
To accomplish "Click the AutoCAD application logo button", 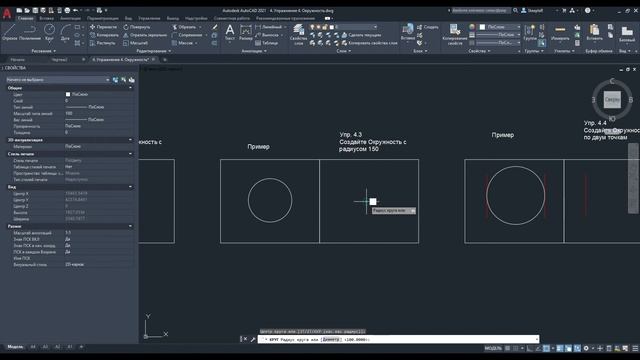I will tap(7, 13).
